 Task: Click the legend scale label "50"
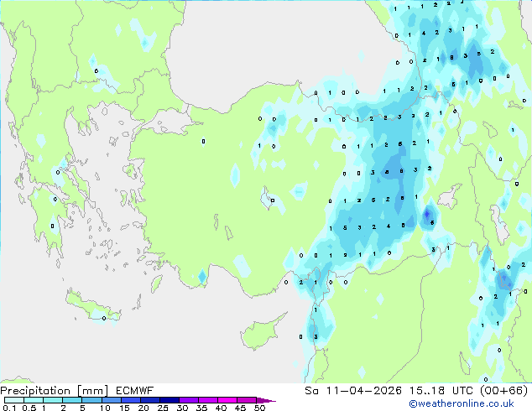pos(259,408)
